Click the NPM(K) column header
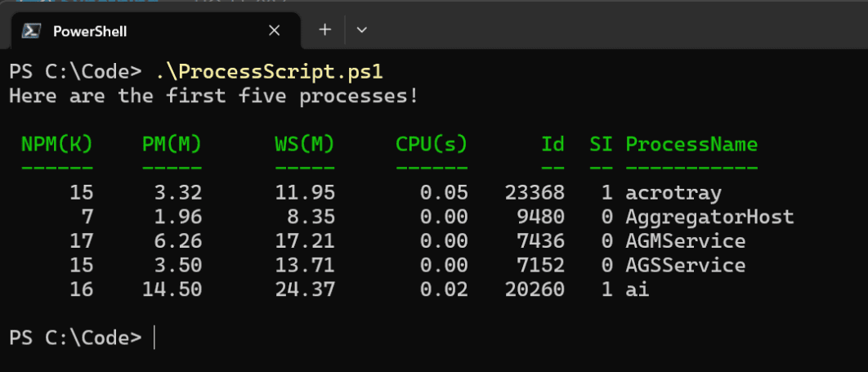868x372 pixels. 57,145
